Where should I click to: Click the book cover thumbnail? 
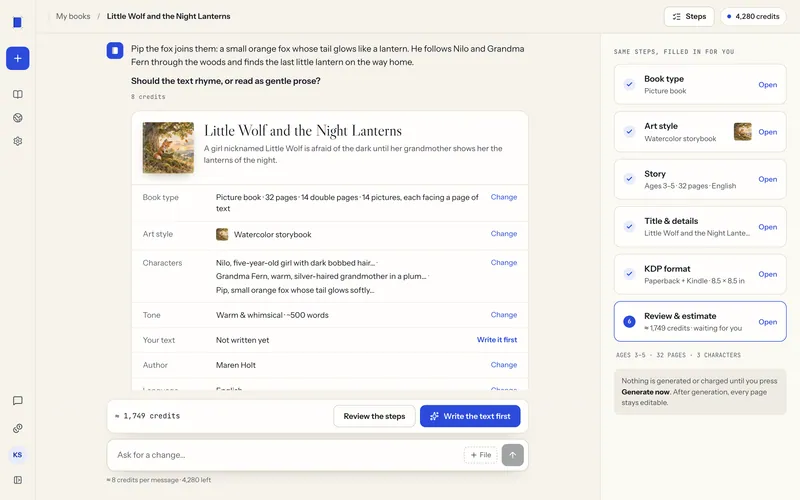[168, 147]
